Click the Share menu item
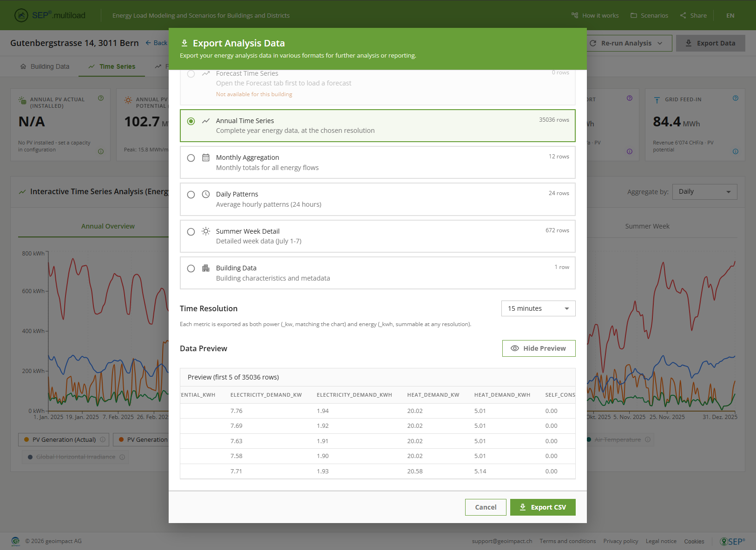Viewport: 756px width, 550px height. [x=693, y=15]
